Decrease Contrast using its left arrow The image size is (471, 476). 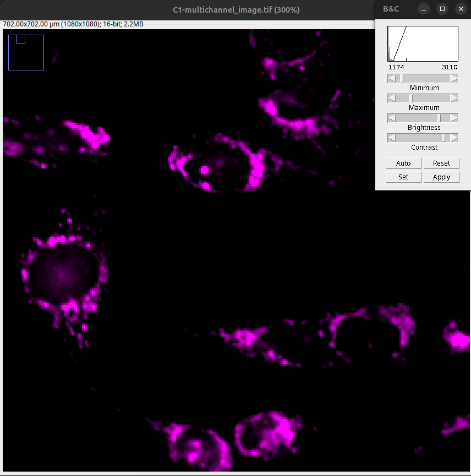pyautogui.click(x=391, y=138)
